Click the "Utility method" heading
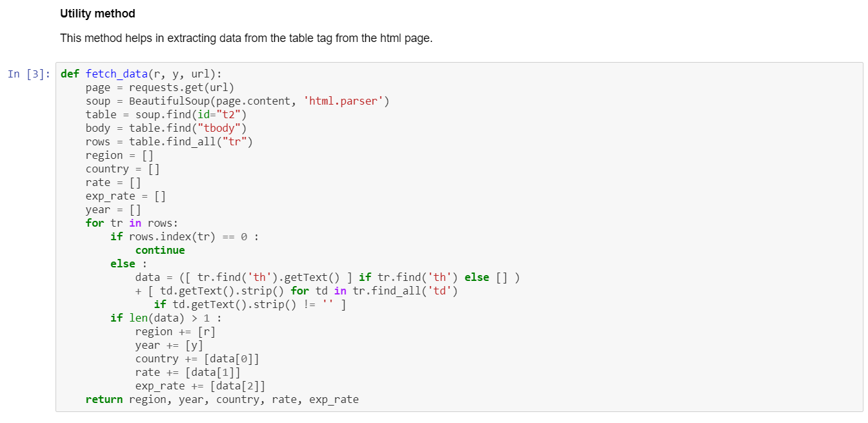 (x=97, y=14)
